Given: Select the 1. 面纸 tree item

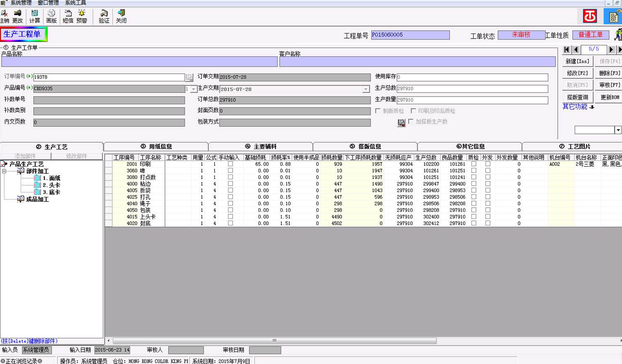Looking at the screenshot, I should pyautogui.click(x=51, y=178).
